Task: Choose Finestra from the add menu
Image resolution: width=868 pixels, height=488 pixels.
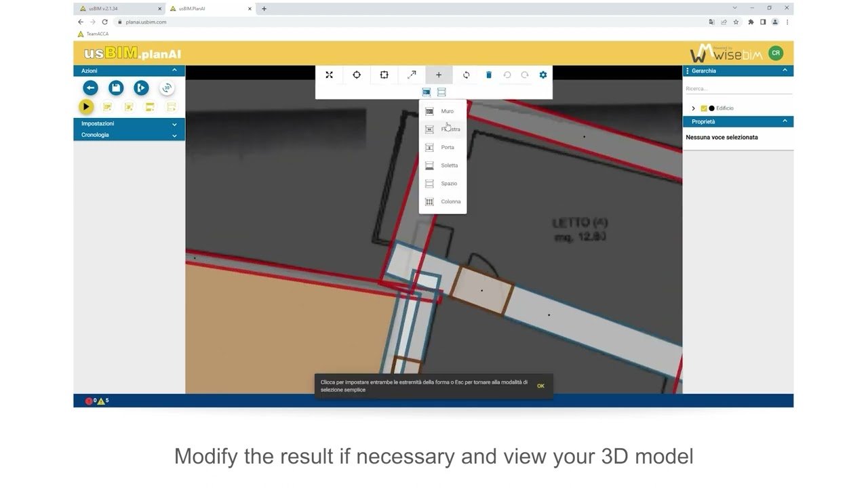Action: [443, 129]
